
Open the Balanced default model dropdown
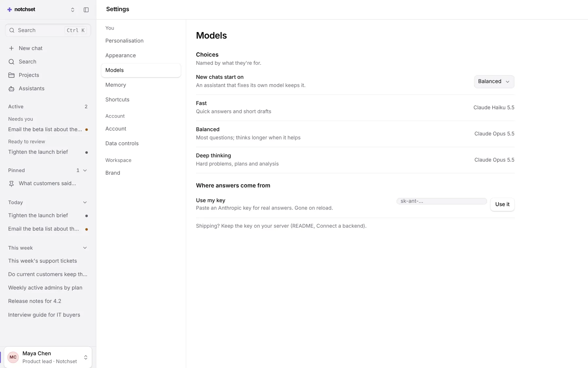pyautogui.click(x=494, y=82)
